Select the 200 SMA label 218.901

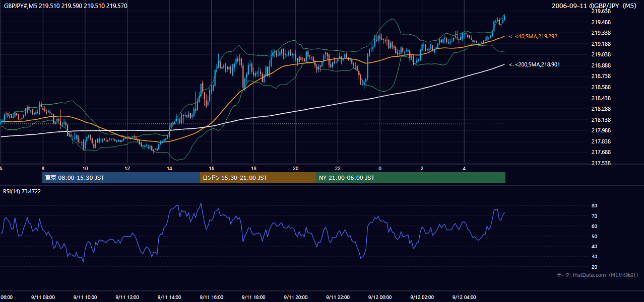tap(534, 64)
